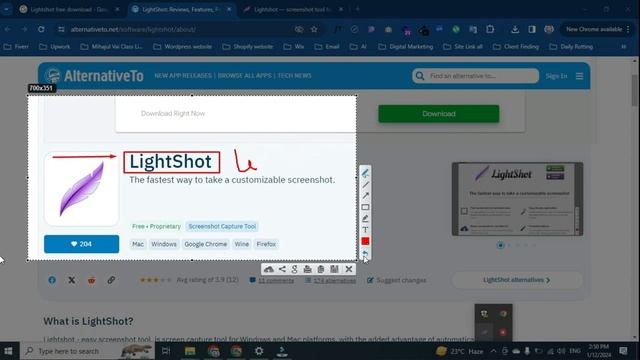Copy the page link with chain icon
This screenshot has width=640, height=360.
(x=111, y=280)
